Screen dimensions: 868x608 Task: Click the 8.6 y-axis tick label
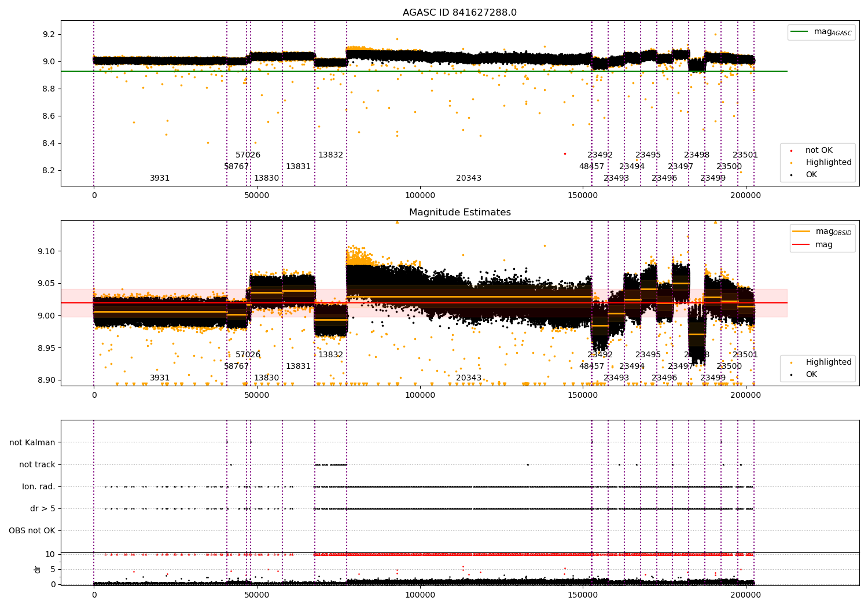click(x=49, y=116)
